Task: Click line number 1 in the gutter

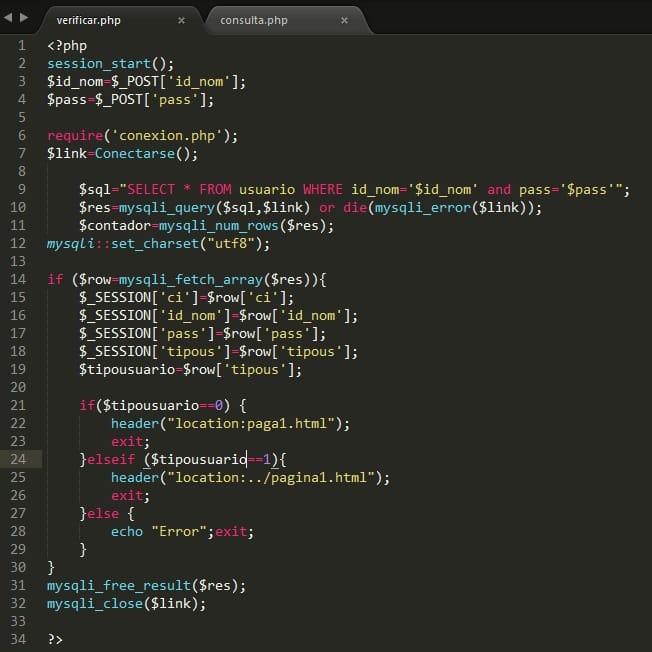Action: [23, 46]
